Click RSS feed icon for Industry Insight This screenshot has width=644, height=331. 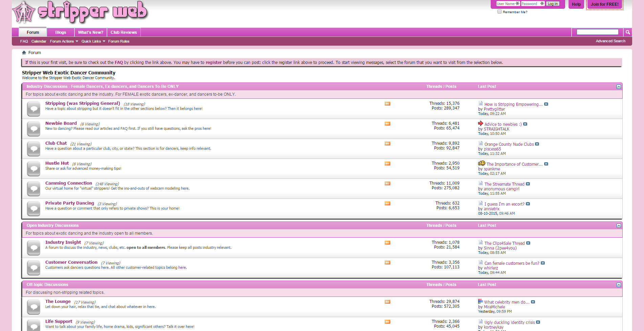pos(387,243)
